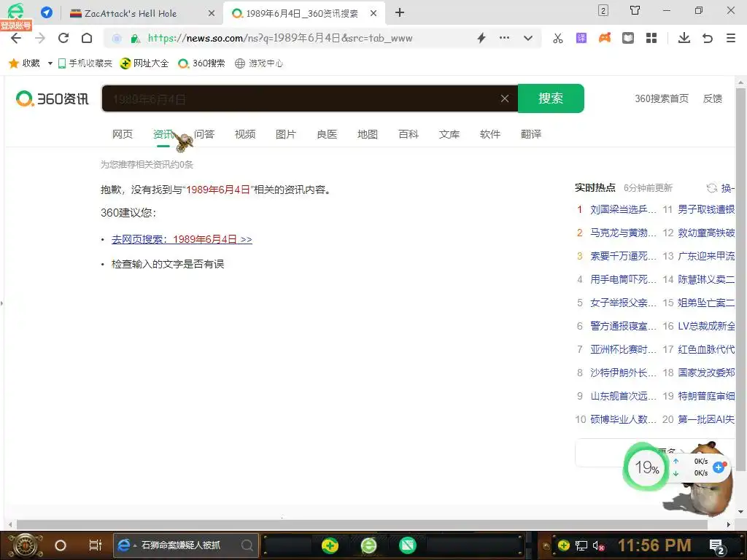Open Task View on taskbar

pos(96,545)
